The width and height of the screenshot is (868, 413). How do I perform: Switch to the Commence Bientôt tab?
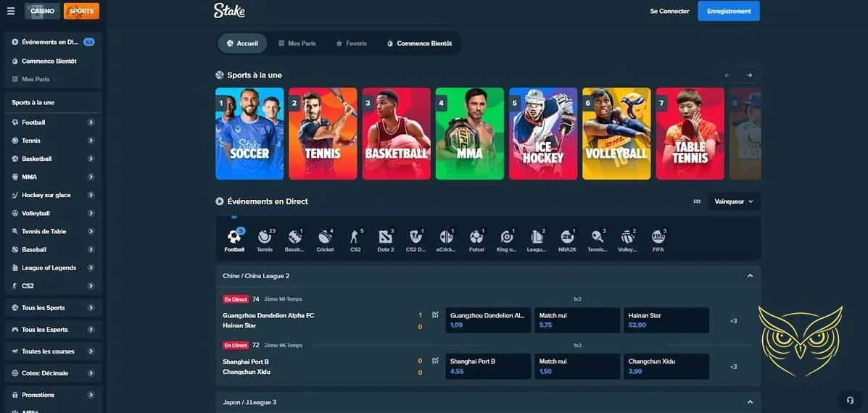[x=419, y=43]
